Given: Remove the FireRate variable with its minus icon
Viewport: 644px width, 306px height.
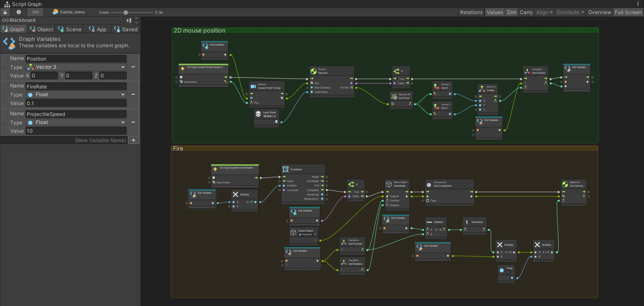Looking at the screenshot, I should [x=133, y=95].
